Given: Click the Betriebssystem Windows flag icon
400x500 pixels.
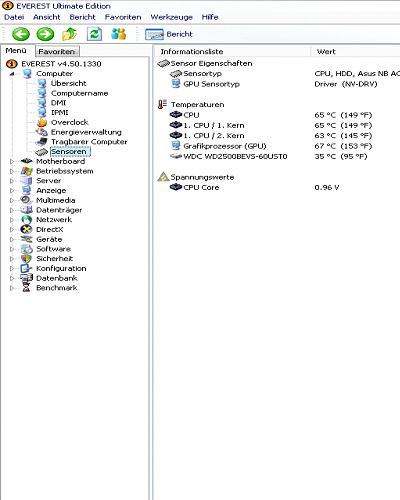Looking at the screenshot, I should [x=26, y=171].
